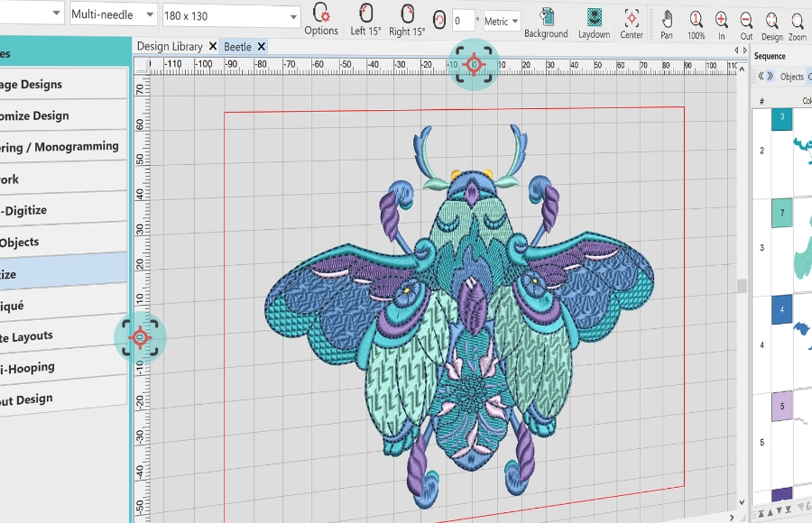
Task: Click the rotation angle input field
Action: (x=464, y=20)
